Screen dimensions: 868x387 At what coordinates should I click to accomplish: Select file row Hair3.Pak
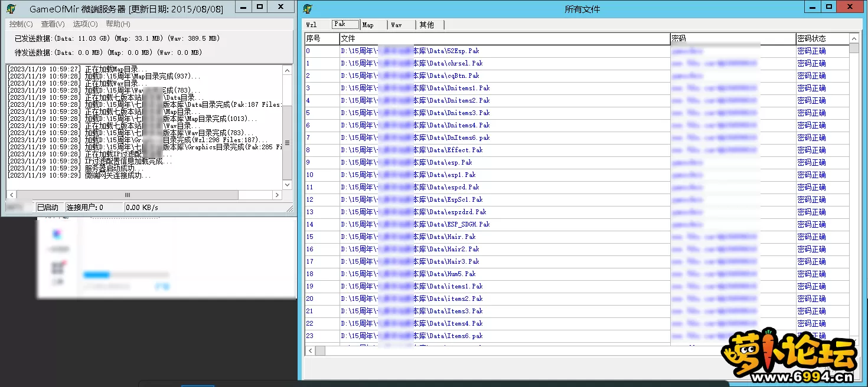(x=577, y=261)
